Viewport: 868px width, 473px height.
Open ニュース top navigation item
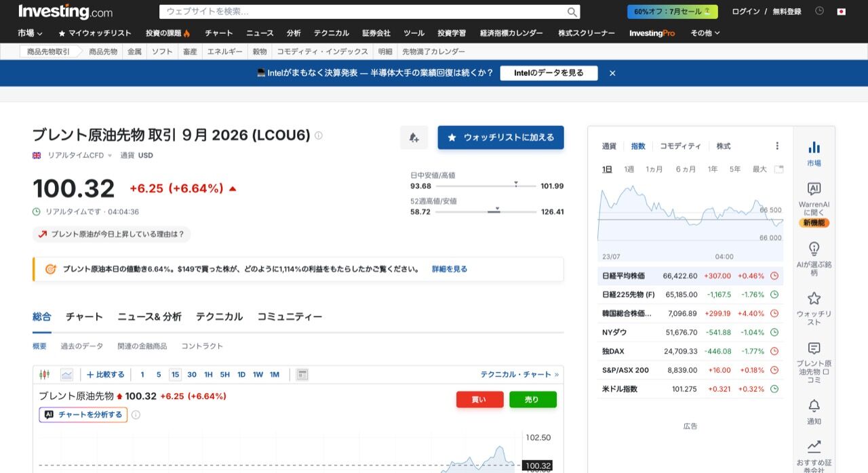(260, 33)
